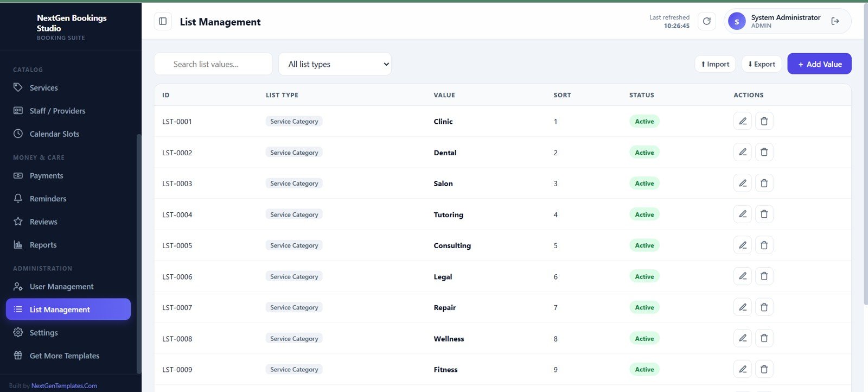Click the refresh icon button
868x392 pixels.
coord(706,21)
